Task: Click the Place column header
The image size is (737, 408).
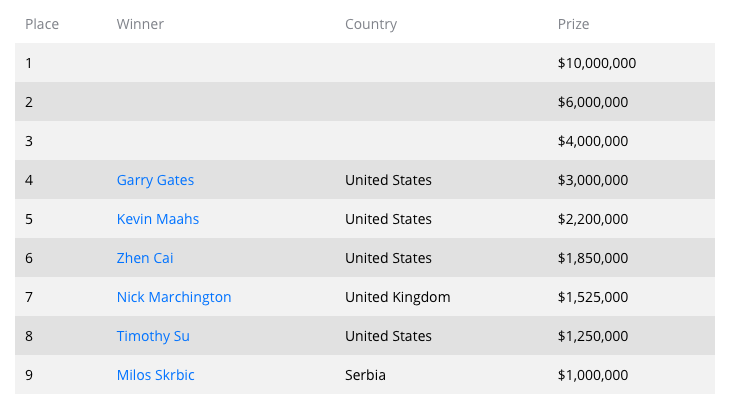Action: pyautogui.click(x=42, y=24)
